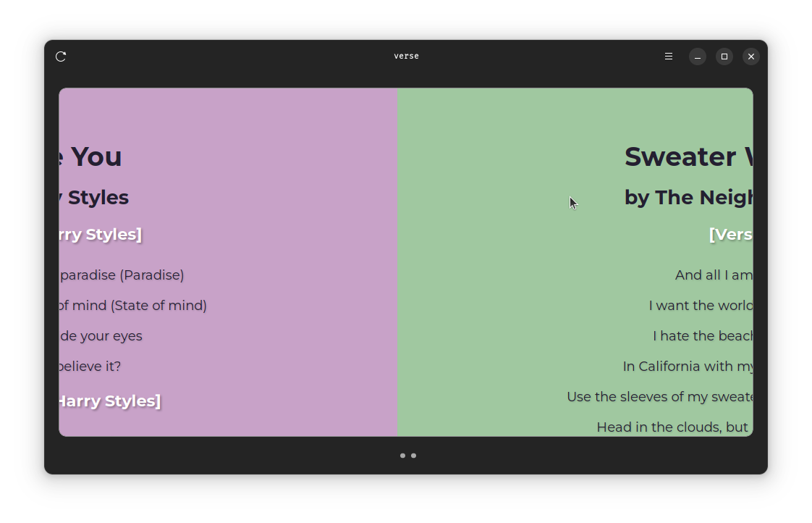The height and width of the screenshot is (523, 812).
Task: Select the 'I hate the beach' lyric line
Action: point(703,336)
